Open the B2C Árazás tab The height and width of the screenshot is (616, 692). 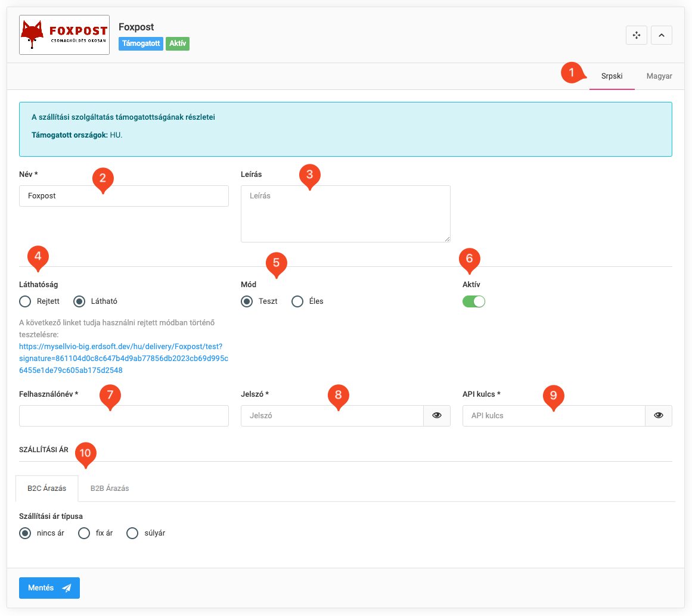(46, 488)
